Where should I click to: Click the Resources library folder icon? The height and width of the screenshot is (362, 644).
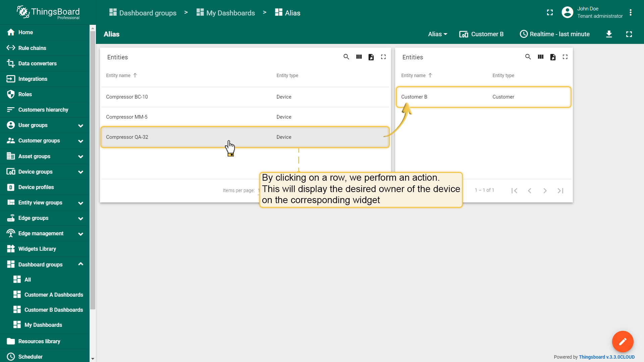point(11,341)
